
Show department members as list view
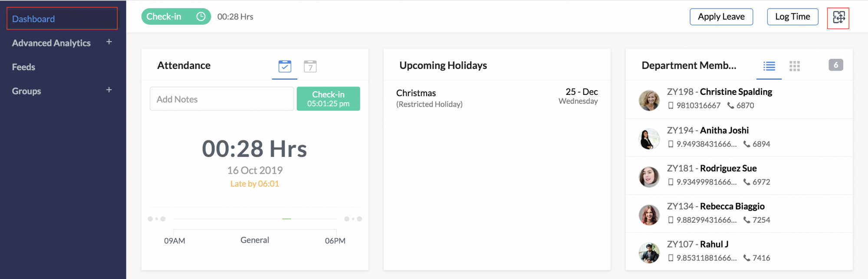[x=769, y=66]
